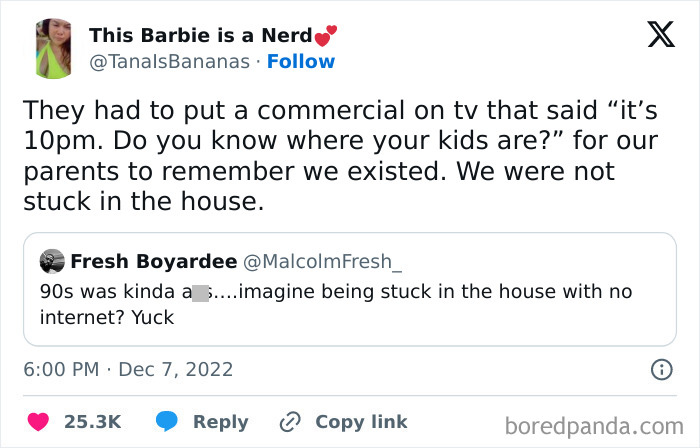Click the Fresh Boyardee display name

154,261
